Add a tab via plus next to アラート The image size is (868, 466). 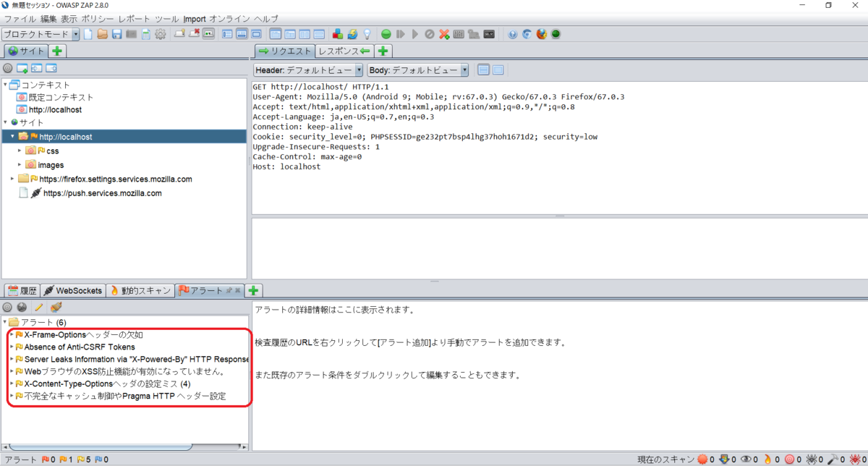click(x=252, y=290)
